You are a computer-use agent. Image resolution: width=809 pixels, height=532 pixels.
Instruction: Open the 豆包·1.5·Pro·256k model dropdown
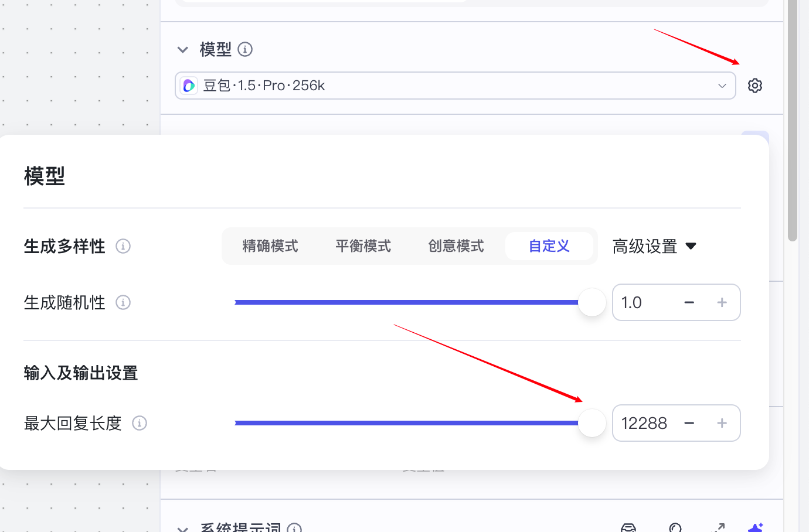coord(455,86)
